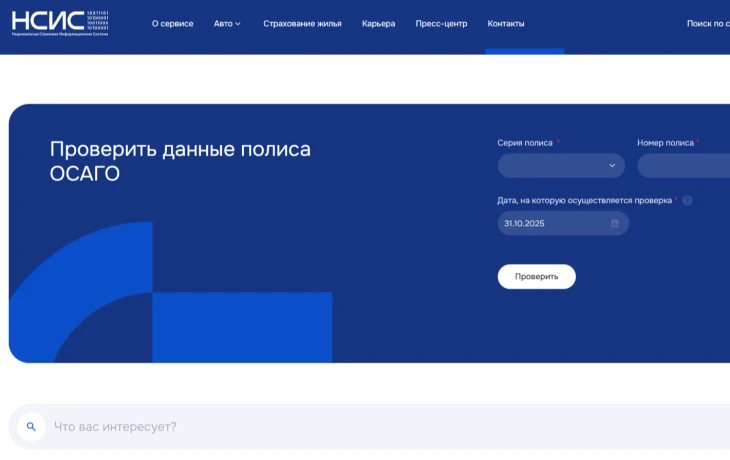This screenshot has height=460, width=730.
Task: Click the Дата, на которую осуществляется проверка label
Action: [584, 201]
